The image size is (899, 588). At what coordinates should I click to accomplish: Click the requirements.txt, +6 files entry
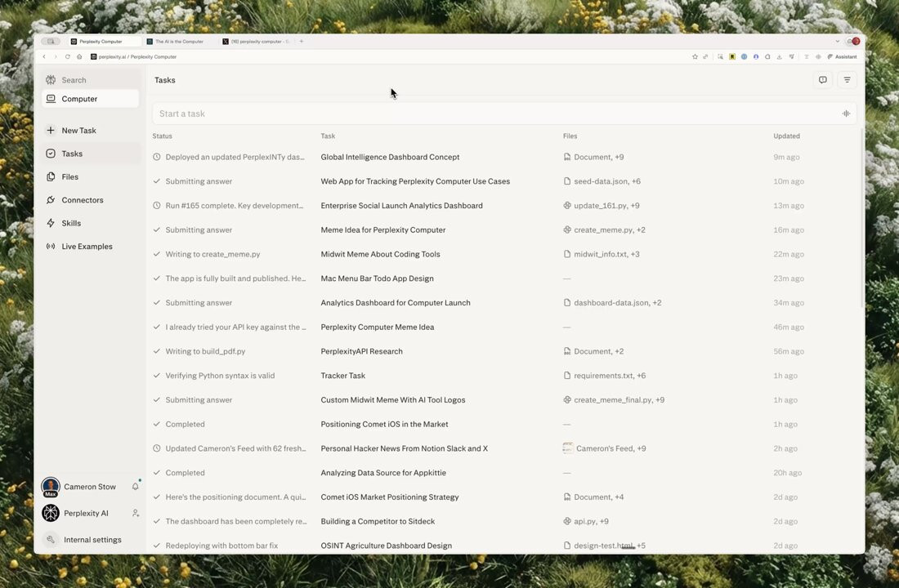point(604,376)
